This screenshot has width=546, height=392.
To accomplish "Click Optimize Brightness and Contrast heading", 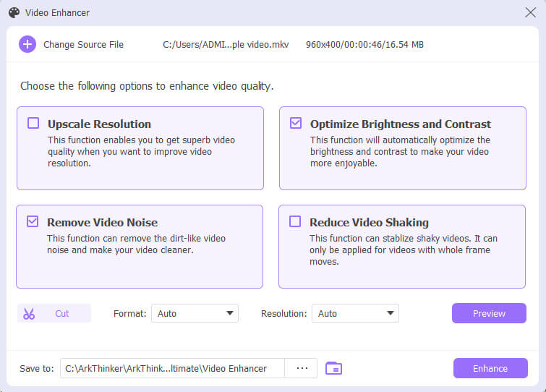I will pos(401,124).
